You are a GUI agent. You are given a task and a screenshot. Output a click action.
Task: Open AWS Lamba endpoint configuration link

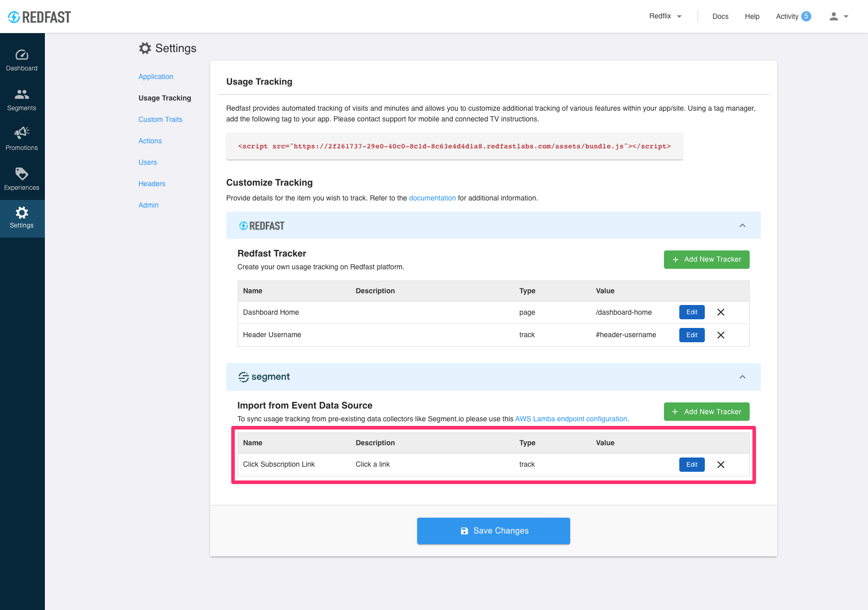pyautogui.click(x=571, y=419)
